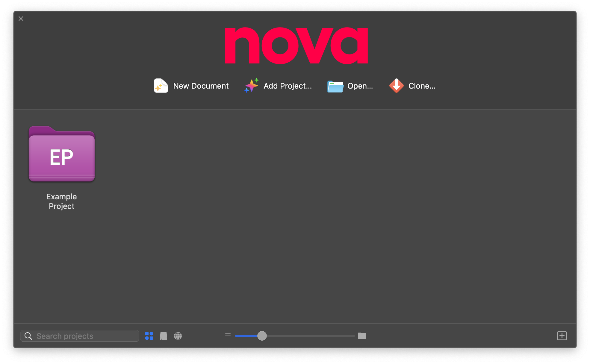Switch to list view icon

228,336
